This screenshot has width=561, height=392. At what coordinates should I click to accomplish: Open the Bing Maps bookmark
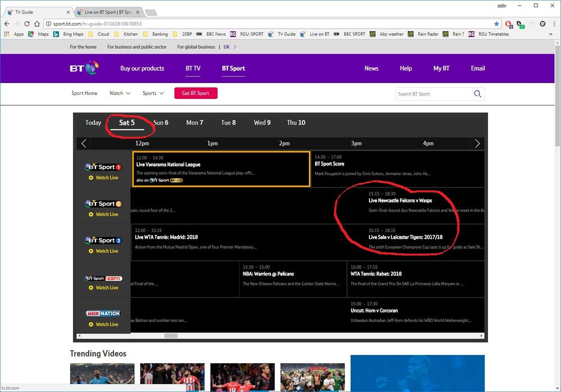point(69,34)
